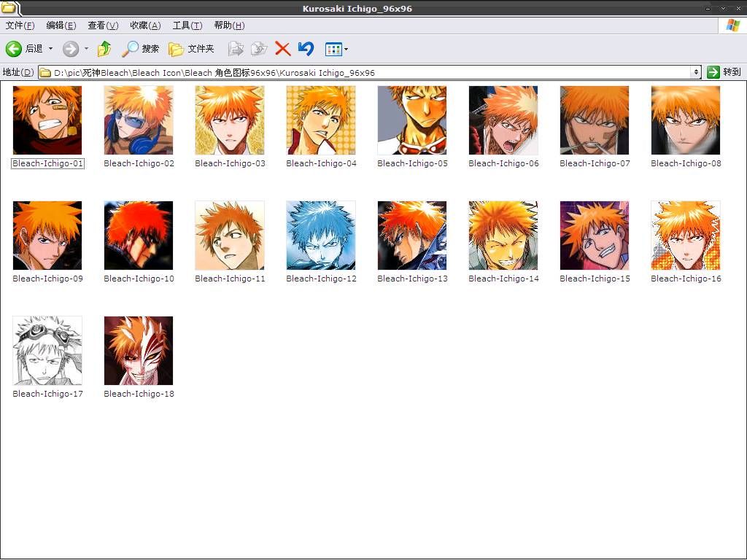
Task: Select the Bleach-Ichigo-13 thumbnail
Action: point(412,236)
